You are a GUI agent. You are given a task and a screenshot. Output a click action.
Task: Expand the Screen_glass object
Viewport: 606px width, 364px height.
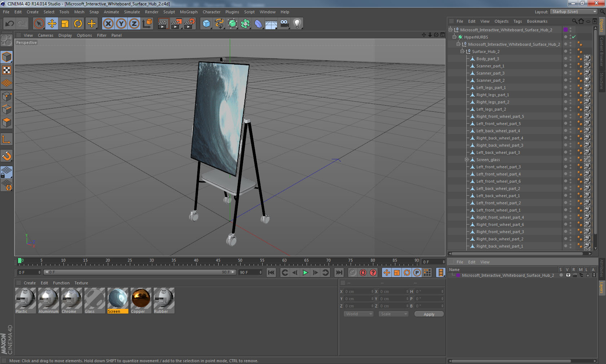point(466,160)
